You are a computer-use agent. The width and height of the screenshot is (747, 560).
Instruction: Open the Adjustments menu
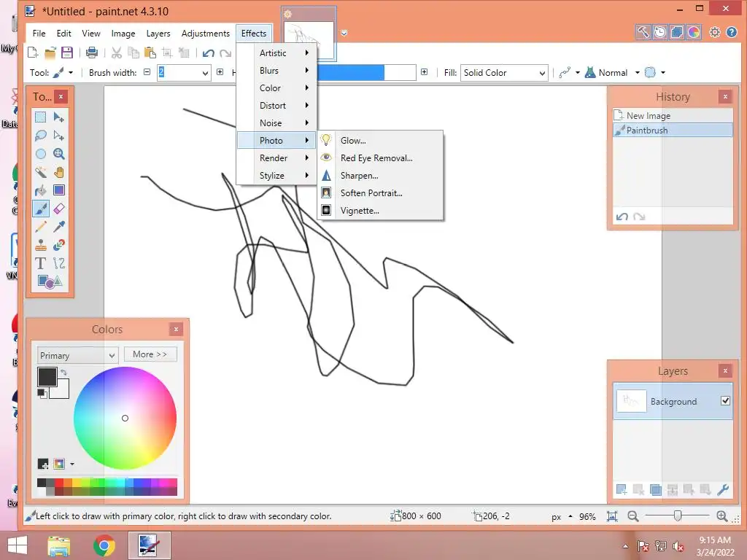tap(205, 34)
